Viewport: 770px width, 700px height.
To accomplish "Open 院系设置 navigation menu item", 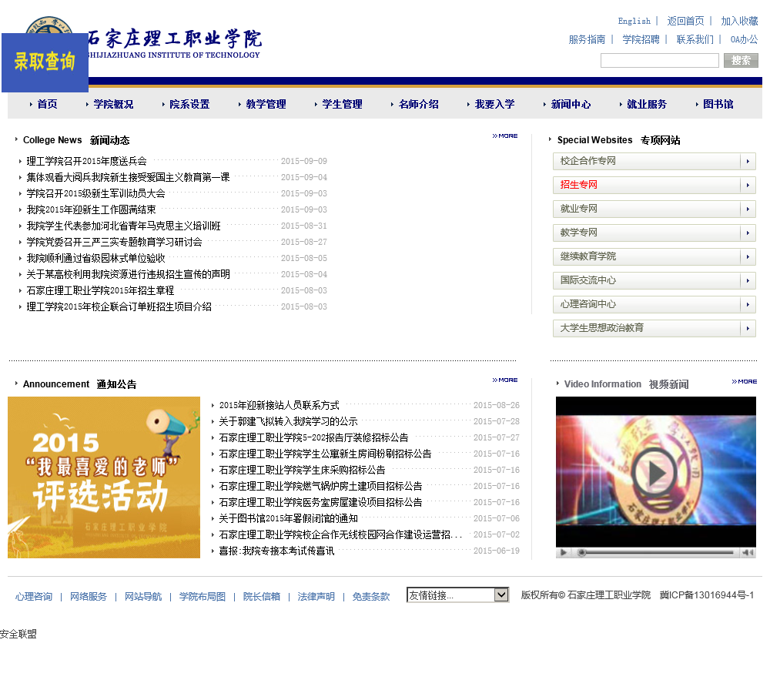I will (x=189, y=104).
